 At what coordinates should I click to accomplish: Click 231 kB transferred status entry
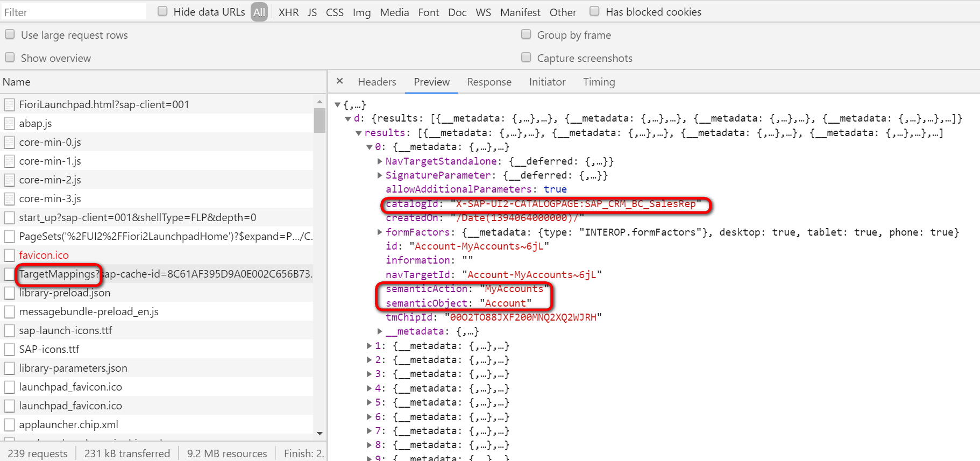(127, 453)
